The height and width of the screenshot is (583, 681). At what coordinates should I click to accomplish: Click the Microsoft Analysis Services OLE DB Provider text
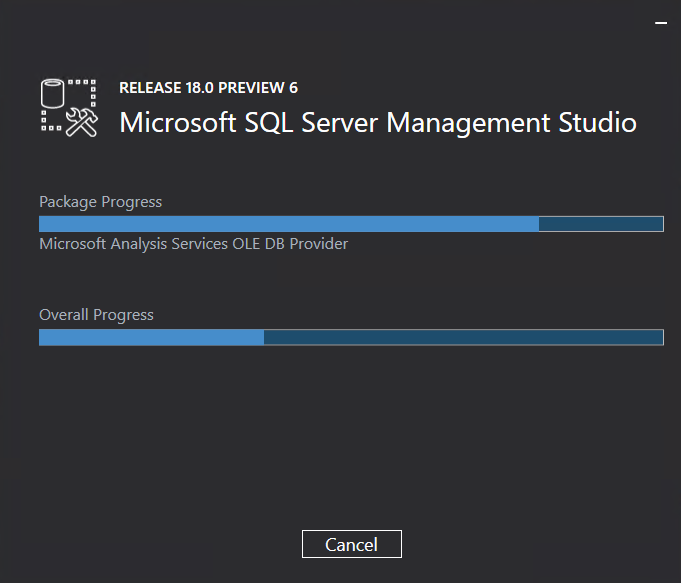194,244
